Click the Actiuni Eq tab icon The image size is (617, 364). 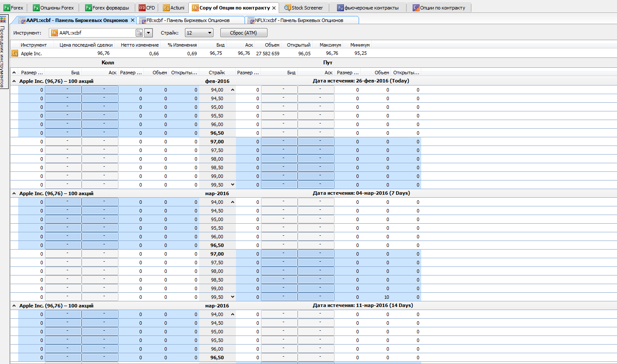click(166, 8)
